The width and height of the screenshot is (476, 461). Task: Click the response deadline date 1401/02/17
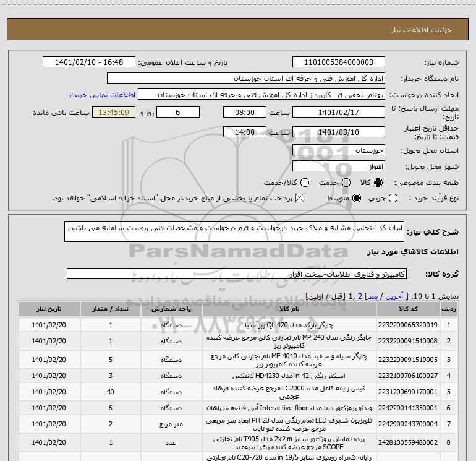339,112
